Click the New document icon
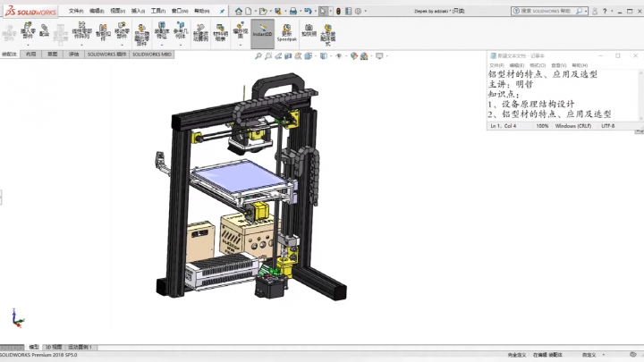 click(x=249, y=11)
